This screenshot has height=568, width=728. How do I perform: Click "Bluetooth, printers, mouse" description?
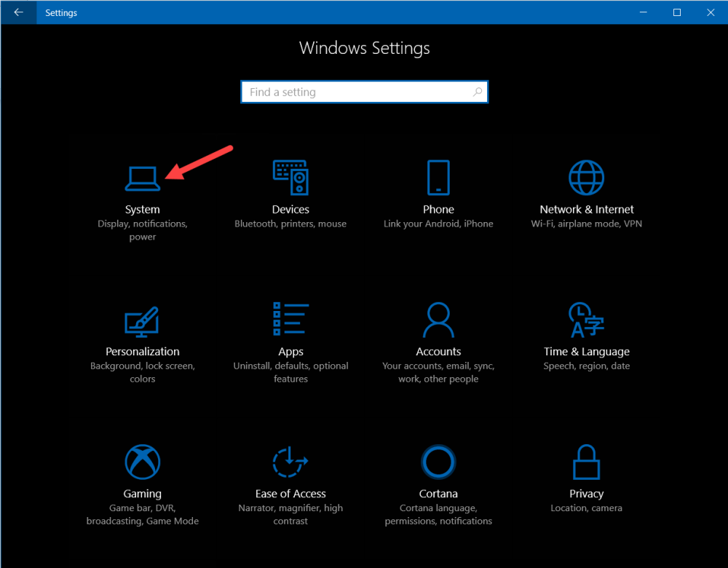[290, 224]
